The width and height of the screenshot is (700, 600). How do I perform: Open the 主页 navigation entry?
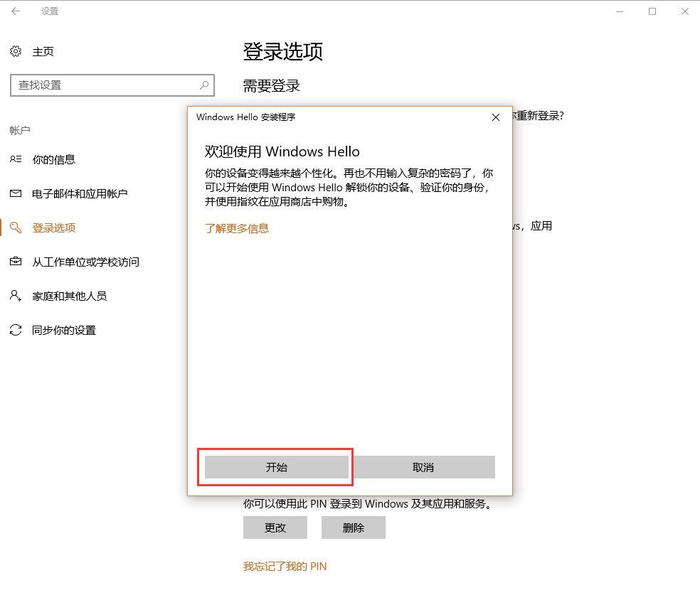click(42, 51)
